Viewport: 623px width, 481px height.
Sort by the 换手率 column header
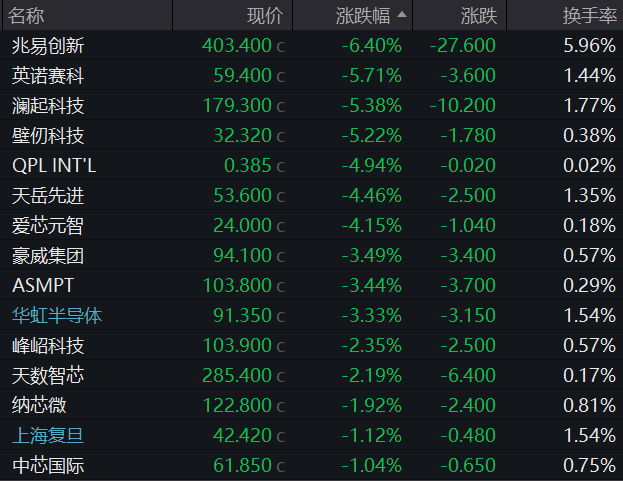[589, 16]
